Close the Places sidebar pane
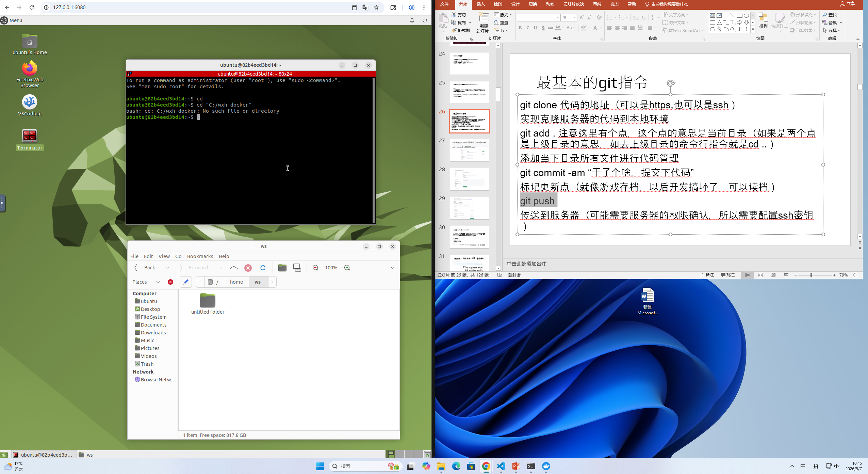 pyautogui.click(x=170, y=282)
